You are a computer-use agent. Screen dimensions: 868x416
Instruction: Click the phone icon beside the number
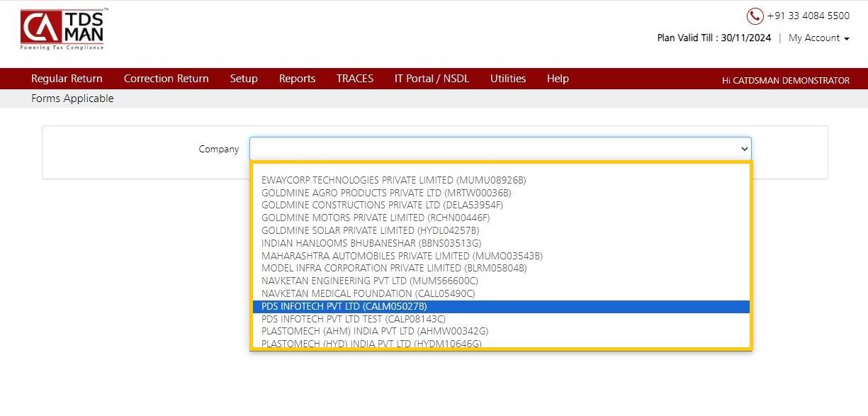(x=755, y=16)
